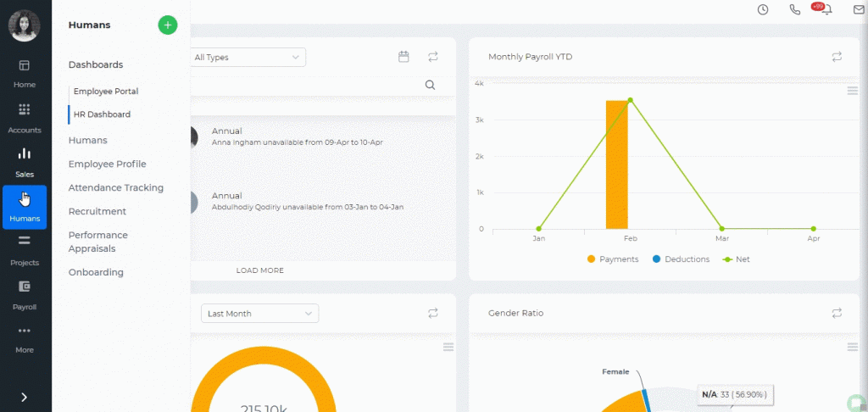The height and width of the screenshot is (412, 868).
Task: Open Onboarding menu item
Action: (x=96, y=272)
